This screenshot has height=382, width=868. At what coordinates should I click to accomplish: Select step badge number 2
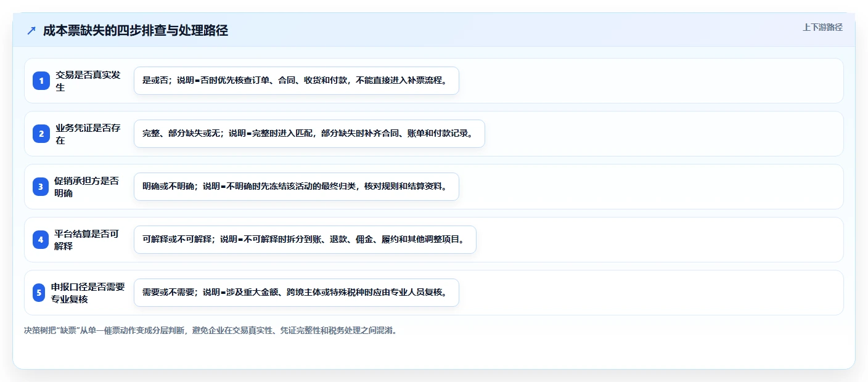41,134
